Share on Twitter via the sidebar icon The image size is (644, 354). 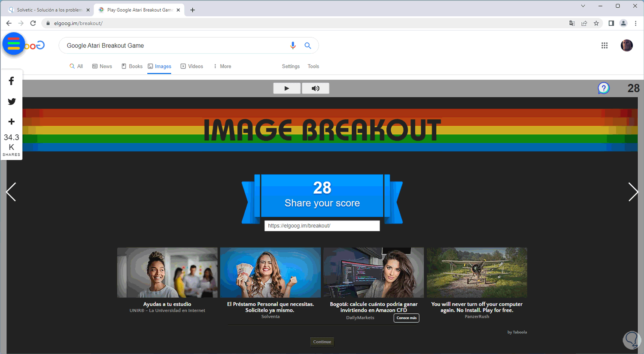click(x=12, y=102)
